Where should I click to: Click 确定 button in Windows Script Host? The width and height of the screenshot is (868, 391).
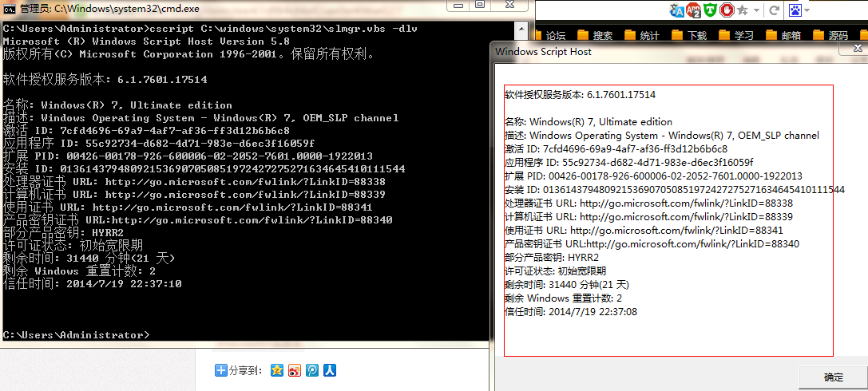(x=833, y=377)
